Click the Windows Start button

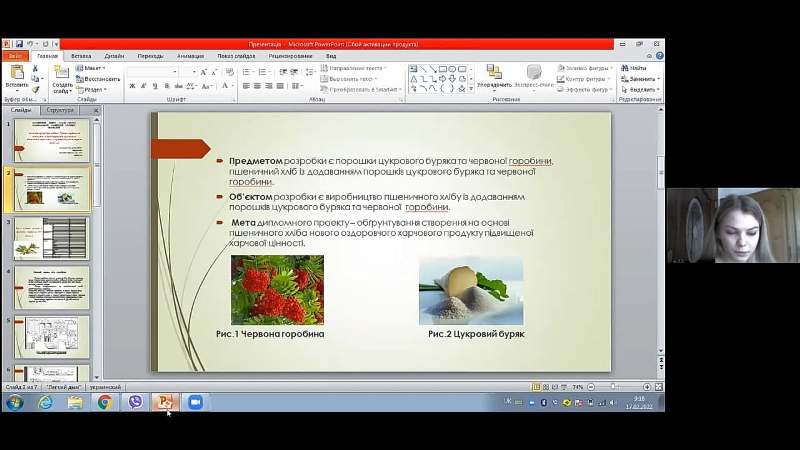[x=14, y=403]
